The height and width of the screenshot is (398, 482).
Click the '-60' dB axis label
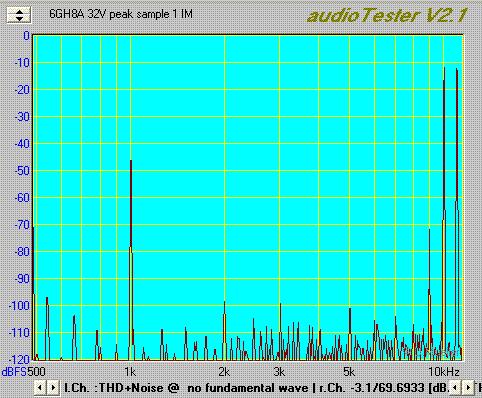(x=22, y=198)
